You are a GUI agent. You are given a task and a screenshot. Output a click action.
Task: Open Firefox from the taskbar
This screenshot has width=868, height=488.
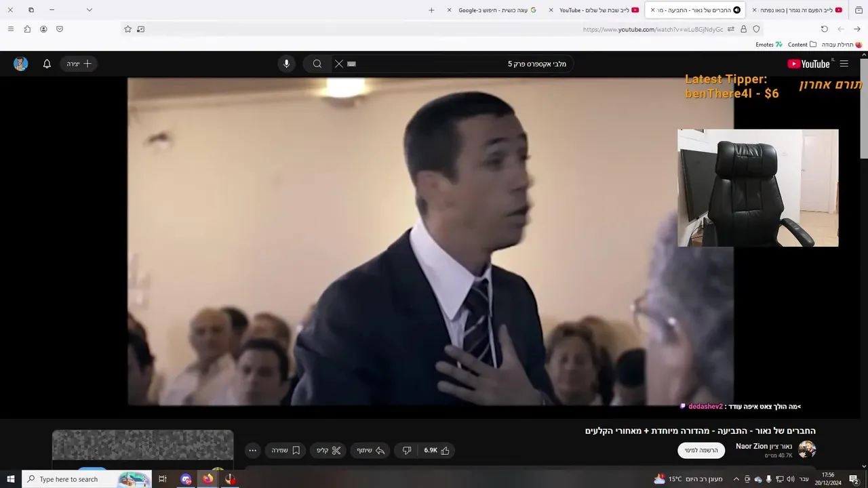(208, 479)
